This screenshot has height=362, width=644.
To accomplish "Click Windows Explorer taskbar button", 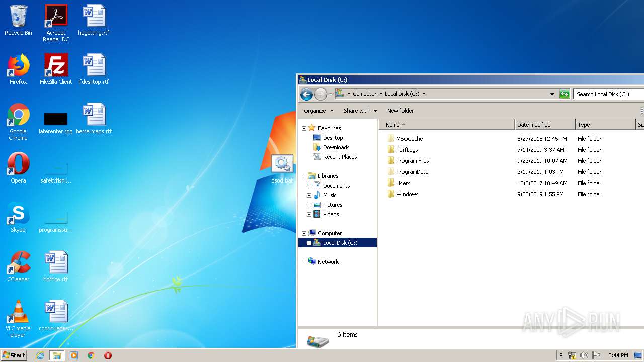I will coord(57,355).
